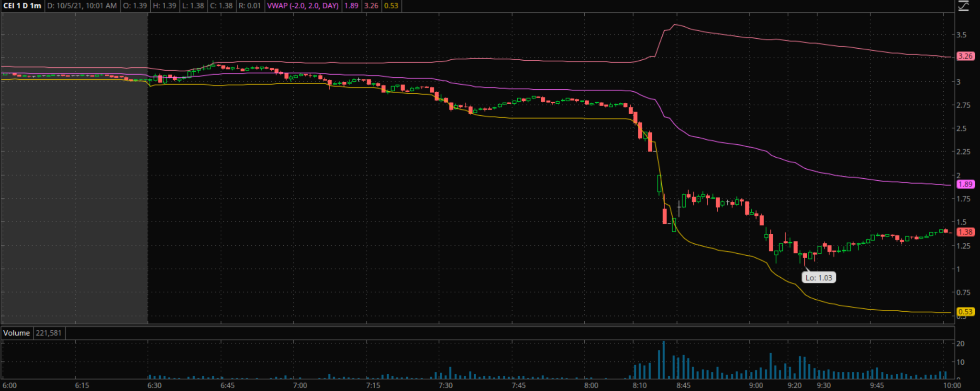Click the 20 volume axis label
The image size is (980, 391).
click(960, 344)
